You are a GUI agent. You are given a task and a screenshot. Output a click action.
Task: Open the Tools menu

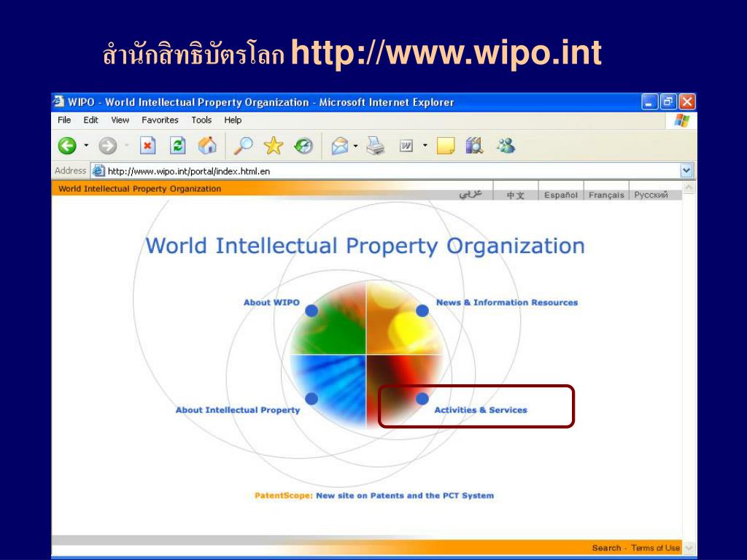coord(201,120)
